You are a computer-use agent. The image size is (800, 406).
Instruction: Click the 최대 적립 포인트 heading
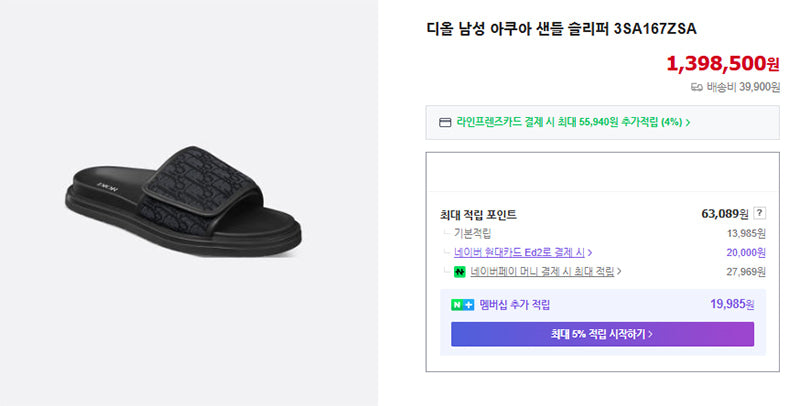tap(478, 215)
